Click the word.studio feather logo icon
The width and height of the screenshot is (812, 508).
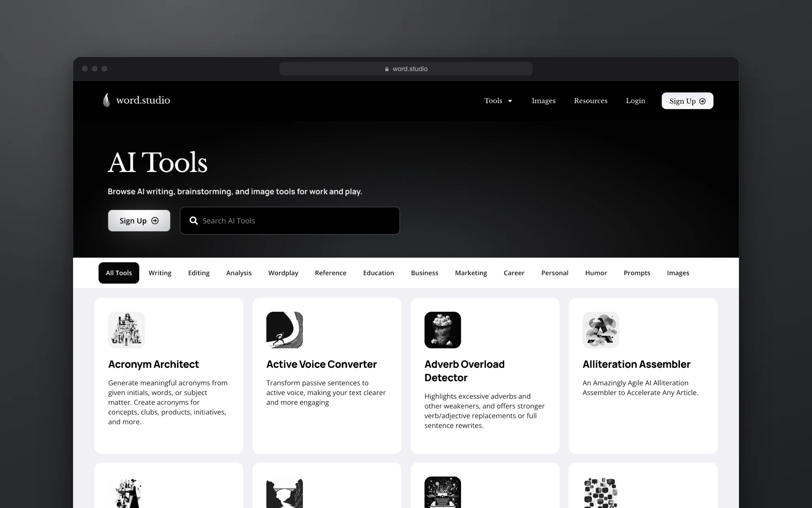coord(106,100)
